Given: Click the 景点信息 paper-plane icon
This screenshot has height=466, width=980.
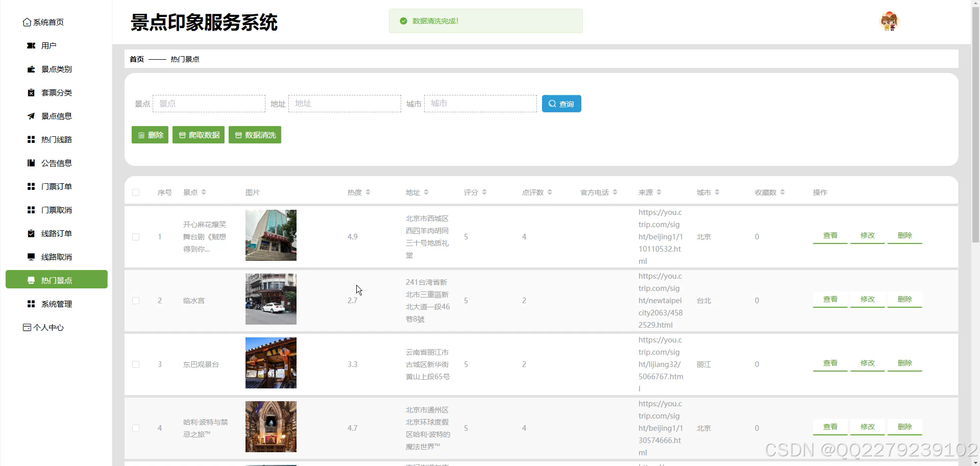Looking at the screenshot, I should point(31,116).
